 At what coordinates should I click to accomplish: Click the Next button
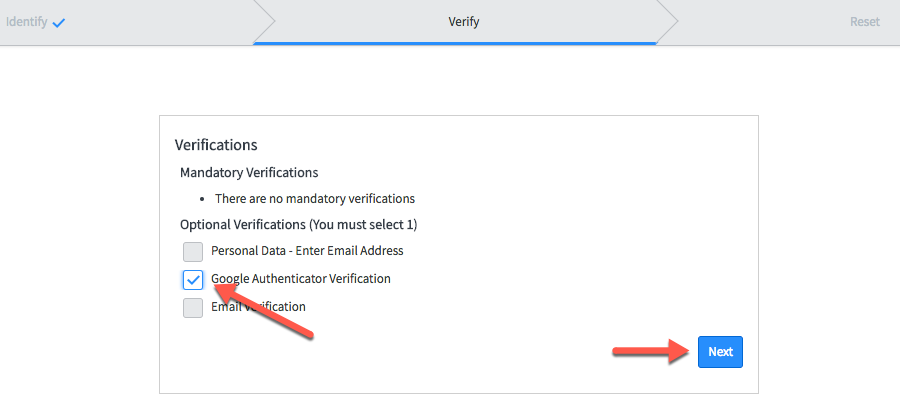point(720,352)
